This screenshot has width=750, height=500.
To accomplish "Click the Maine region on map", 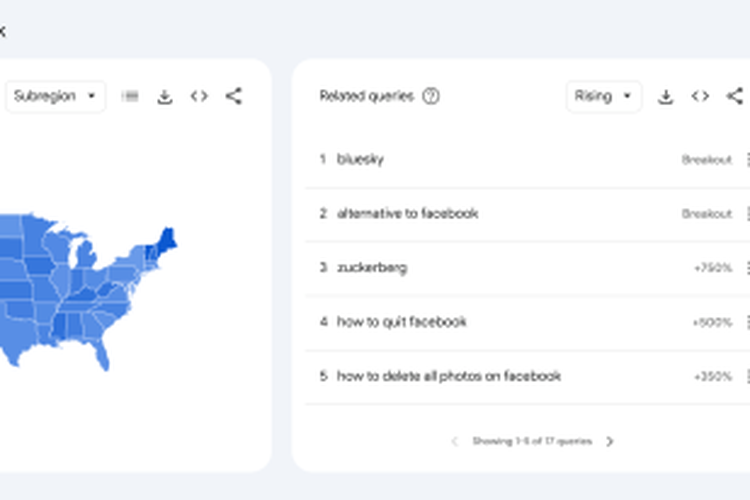I will tap(167, 240).
